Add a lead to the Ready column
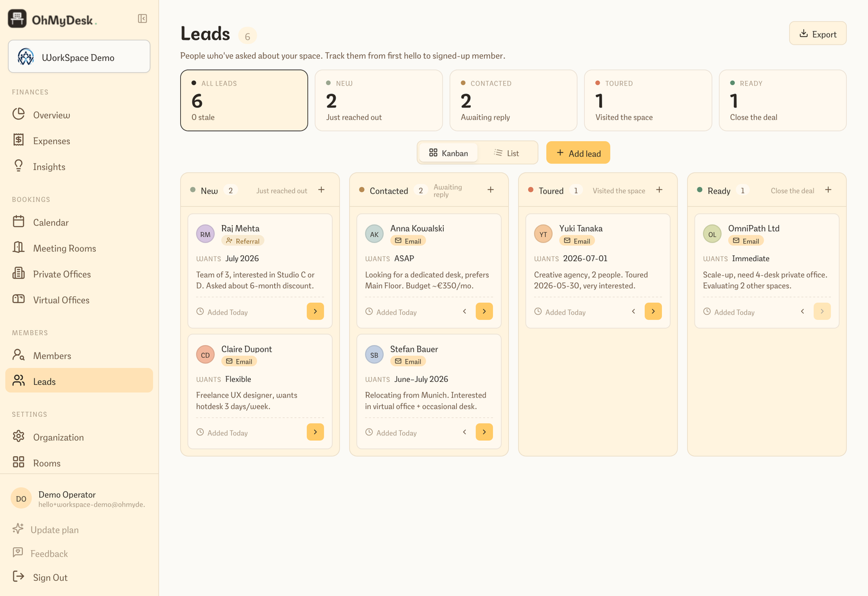The image size is (868, 596). (828, 190)
